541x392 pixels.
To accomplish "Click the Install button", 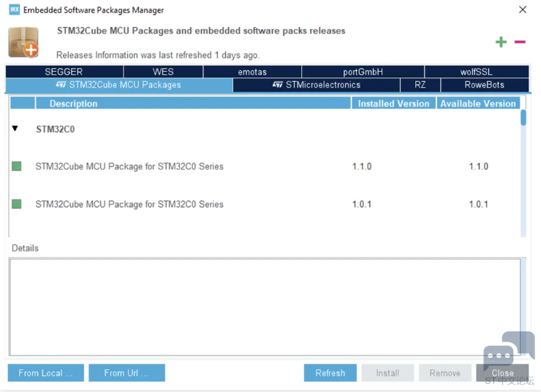I will coord(387,373).
